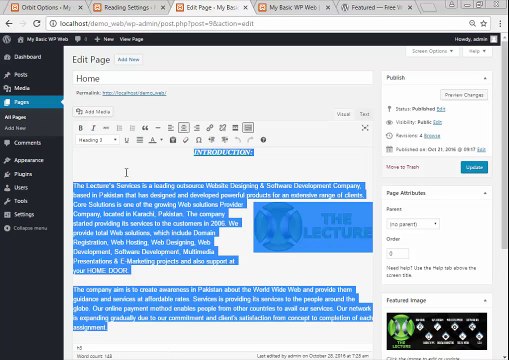
Task: Open the Parent page dropdown
Action: (x=413, y=224)
